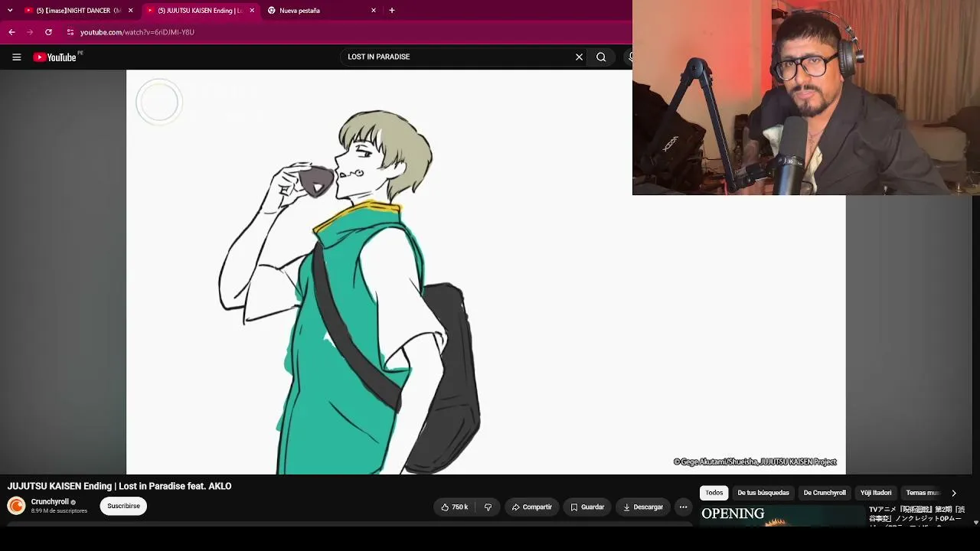Open a new tab with the plus button
Image resolution: width=980 pixels, height=551 pixels.
click(392, 11)
